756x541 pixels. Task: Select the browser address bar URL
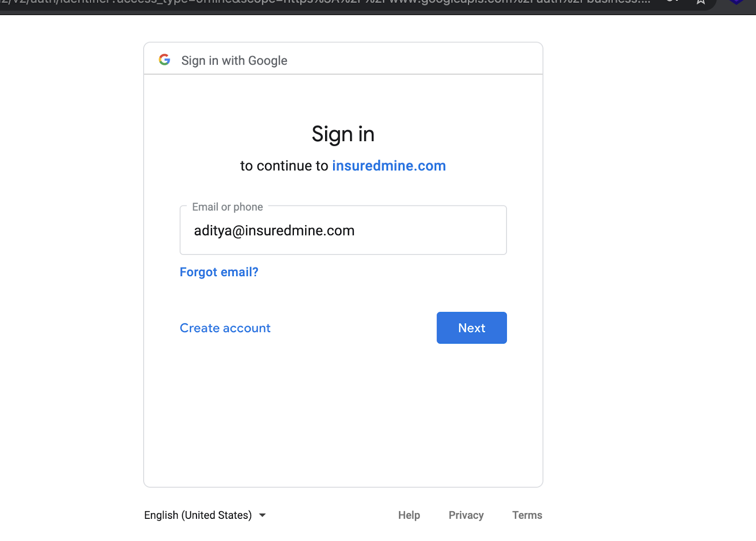[326, 2]
